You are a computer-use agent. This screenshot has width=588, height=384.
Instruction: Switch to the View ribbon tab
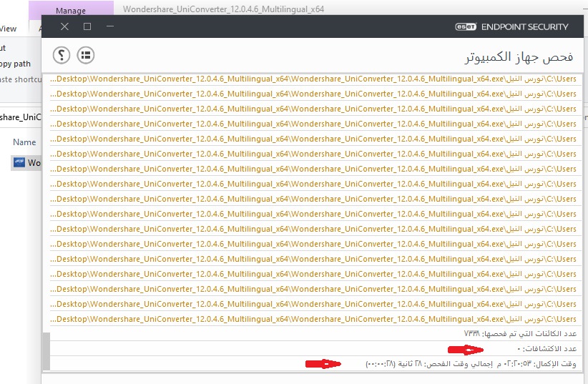pos(9,29)
